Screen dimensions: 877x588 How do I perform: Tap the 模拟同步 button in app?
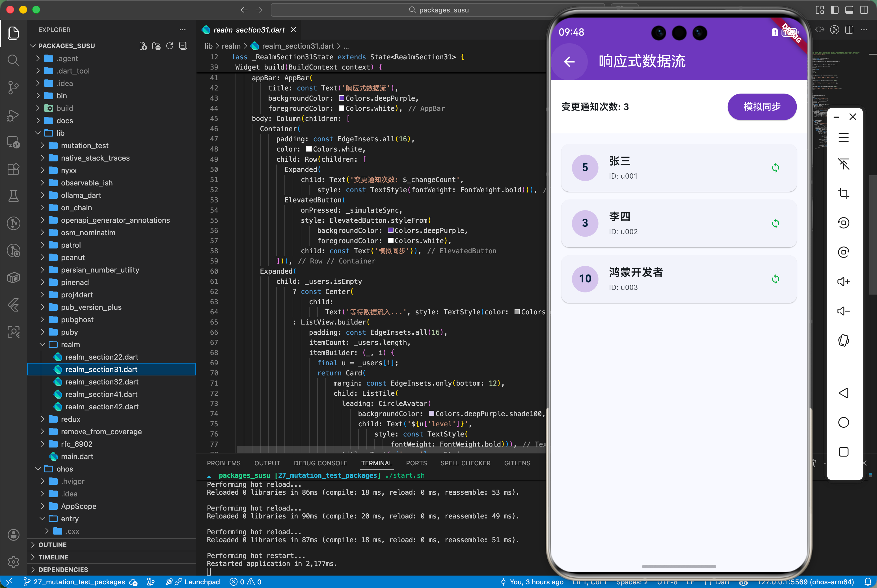[762, 107]
